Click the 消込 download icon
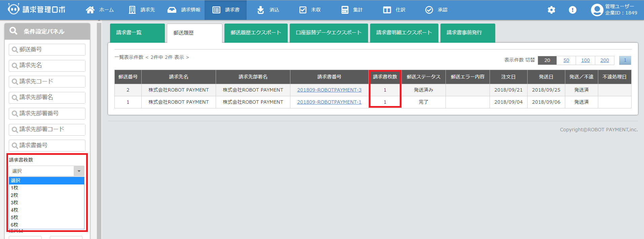644x239 pixels. pyautogui.click(x=260, y=10)
